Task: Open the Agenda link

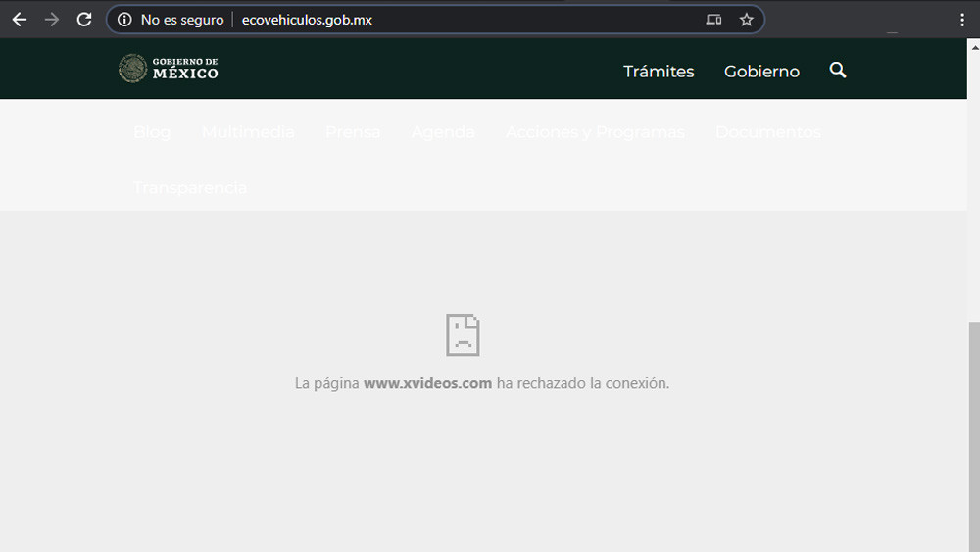Action: [x=443, y=132]
